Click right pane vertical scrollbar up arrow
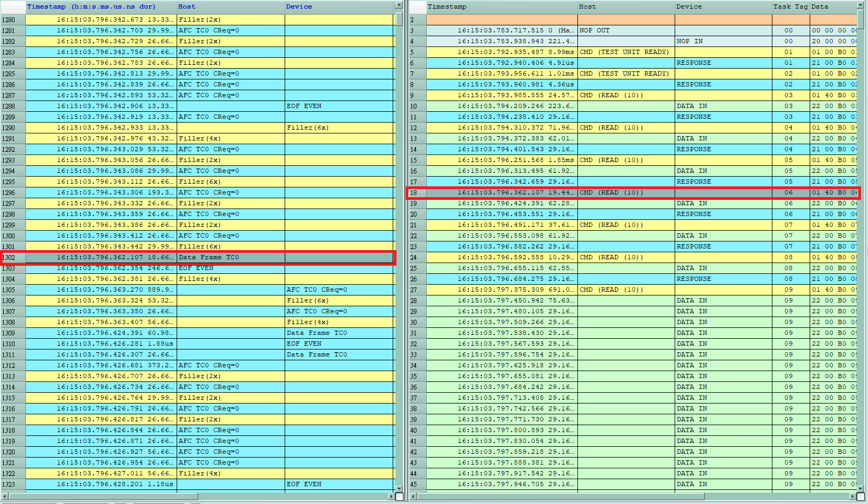This screenshot has width=868, height=504. (861, 5)
